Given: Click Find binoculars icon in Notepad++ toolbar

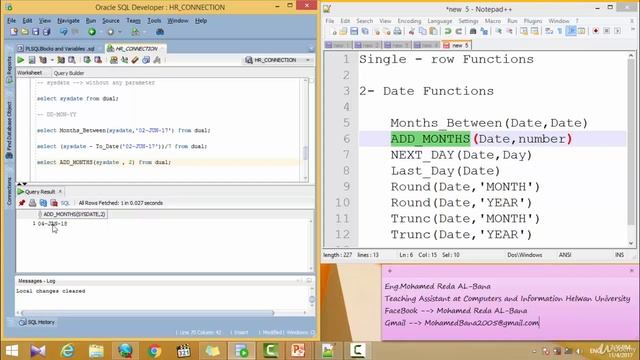Looking at the screenshot, I should click(x=473, y=31).
